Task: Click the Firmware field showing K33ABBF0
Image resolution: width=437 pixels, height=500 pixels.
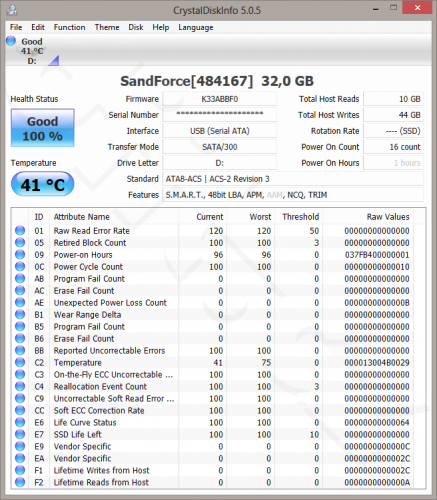Action: tap(220, 99)
